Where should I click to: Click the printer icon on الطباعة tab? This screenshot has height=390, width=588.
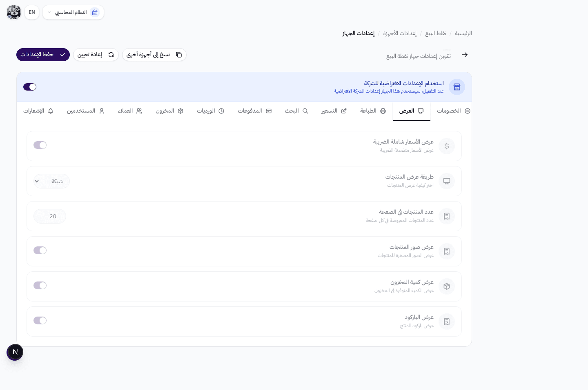coord(383,111)
